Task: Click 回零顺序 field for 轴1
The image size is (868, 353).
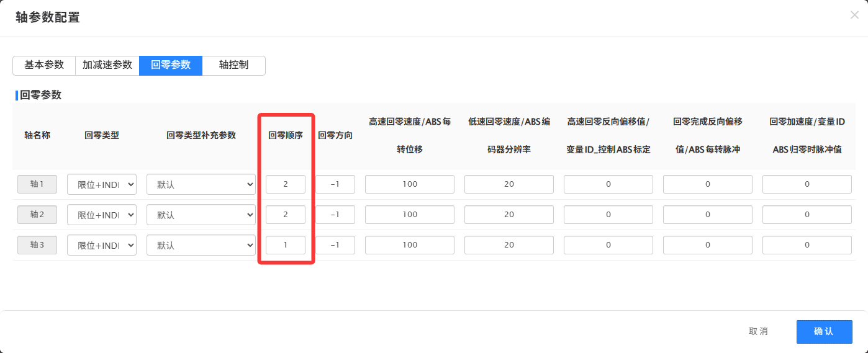Action: point(286,184)
